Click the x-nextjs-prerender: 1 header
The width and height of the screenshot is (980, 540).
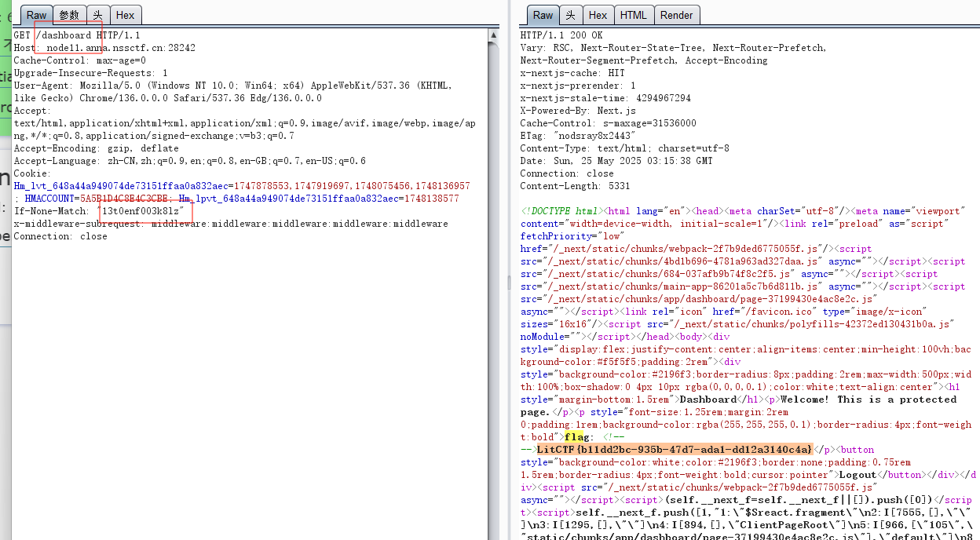(578, 86)
